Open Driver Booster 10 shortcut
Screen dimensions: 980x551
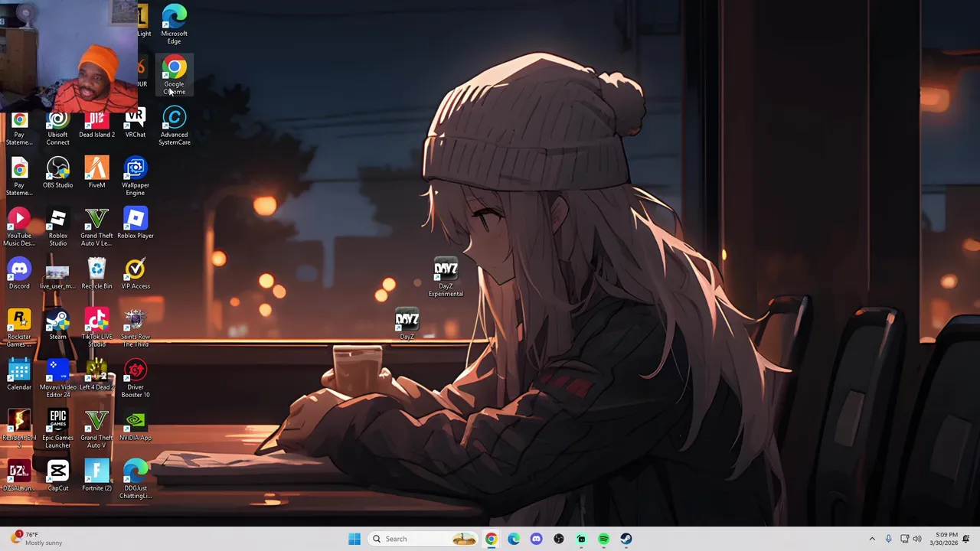click(x=136, y=379)
